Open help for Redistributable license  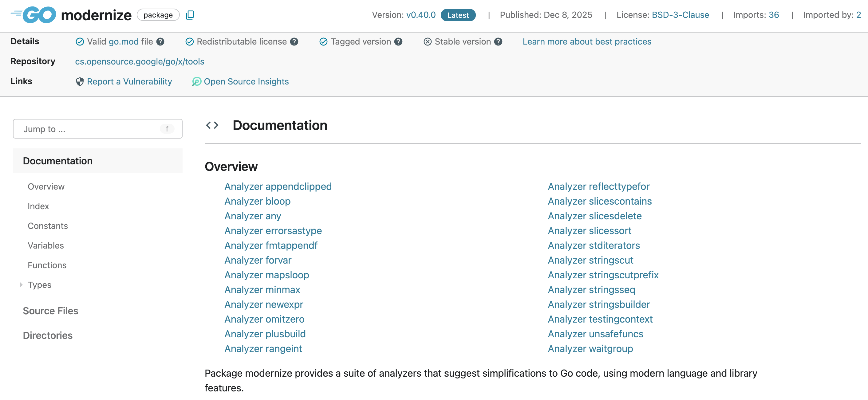point(294,41)
